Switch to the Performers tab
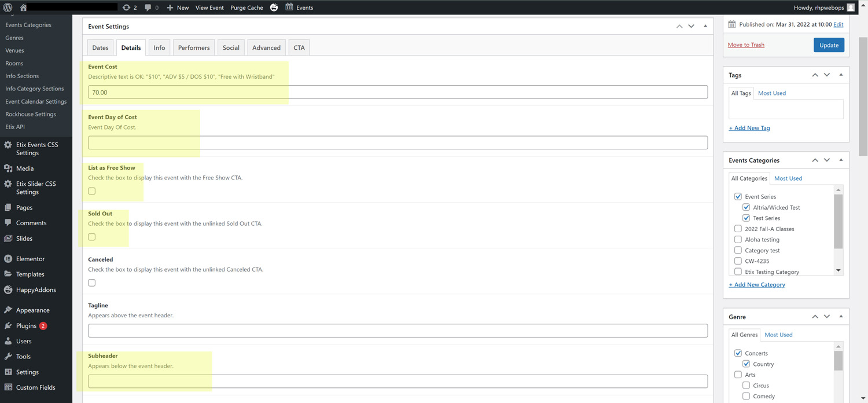This screenshot has height=403, width=868. (194, 47)
